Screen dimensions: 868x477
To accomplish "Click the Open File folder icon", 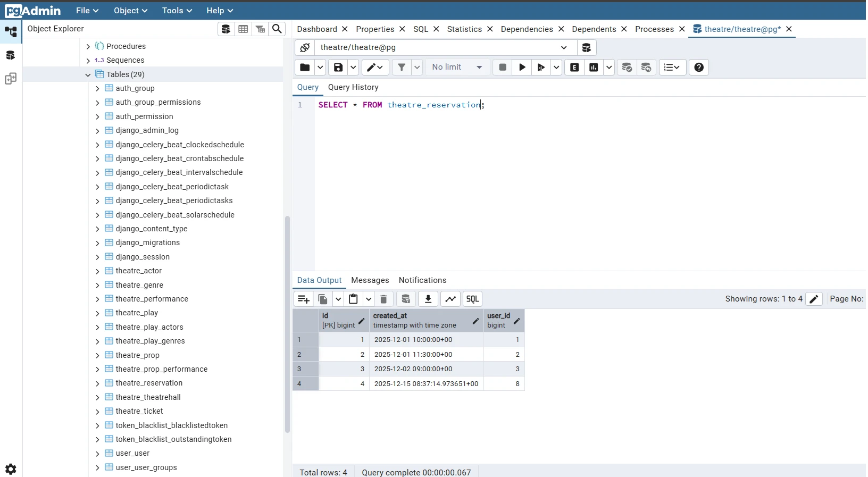I will coord(305,67).
